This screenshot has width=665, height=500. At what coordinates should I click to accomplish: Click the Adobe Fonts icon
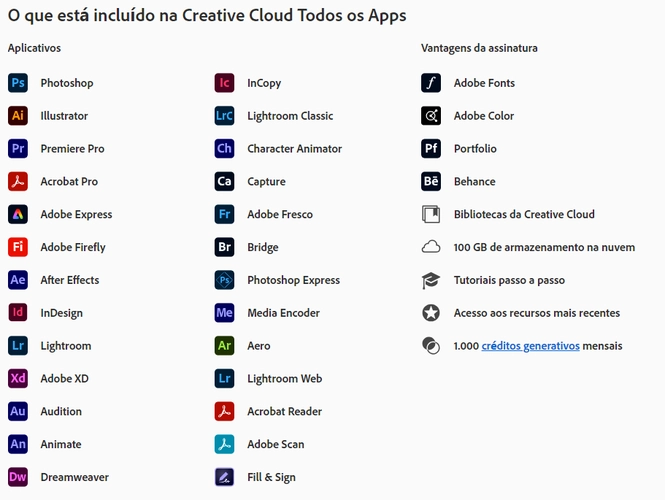tap(431, 83)
